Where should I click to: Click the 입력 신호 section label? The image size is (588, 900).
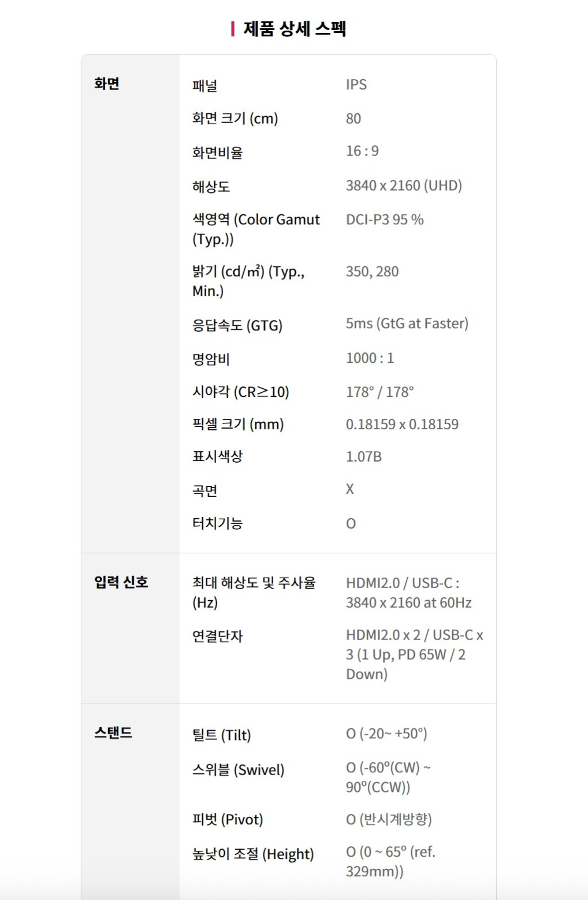pyautogui.click(x=121, y=582)
